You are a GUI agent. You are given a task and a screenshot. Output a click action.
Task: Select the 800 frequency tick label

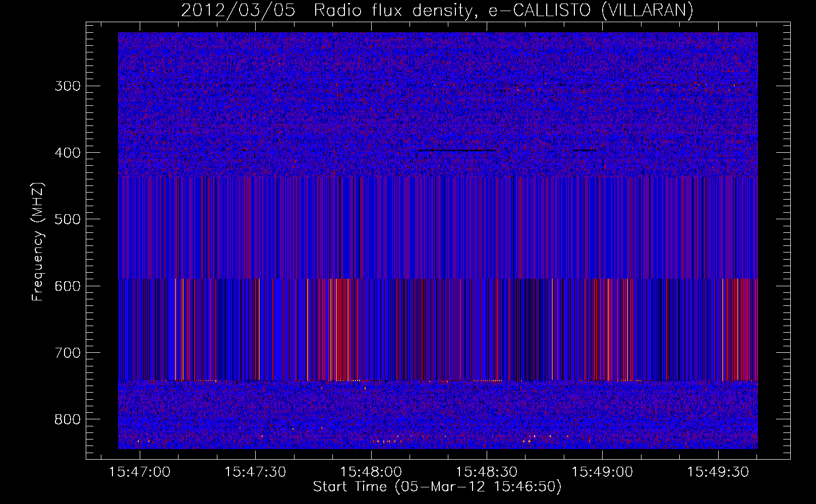point(68,419)
